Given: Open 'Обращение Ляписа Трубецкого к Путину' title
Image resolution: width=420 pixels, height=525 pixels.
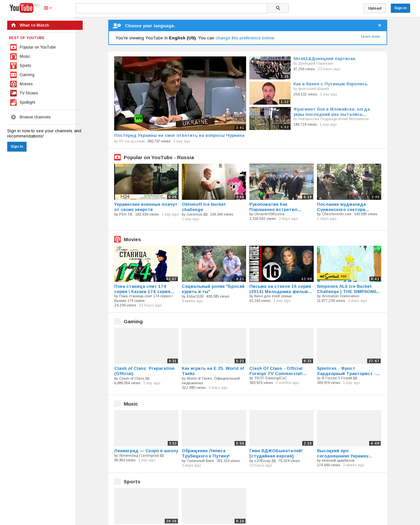Looking at the screenshot, I should 206,453.
